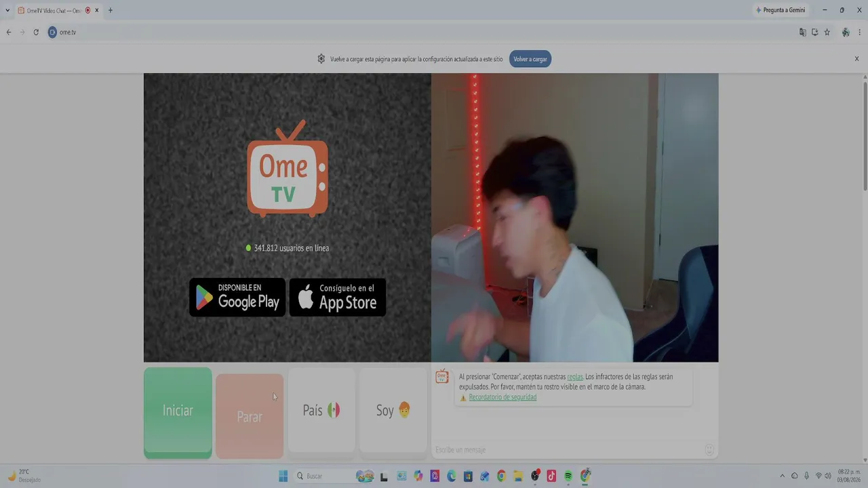Open the reglas link

click(x=575, y=377)
